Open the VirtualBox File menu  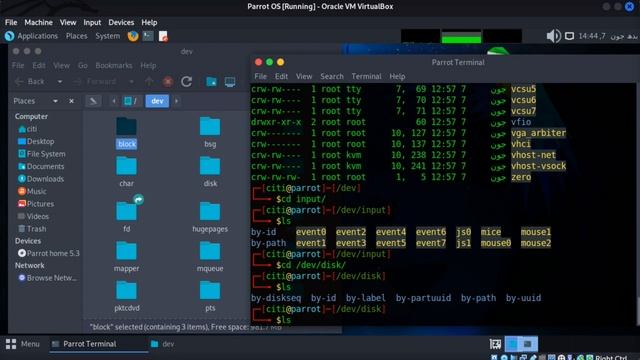[11, 22]
